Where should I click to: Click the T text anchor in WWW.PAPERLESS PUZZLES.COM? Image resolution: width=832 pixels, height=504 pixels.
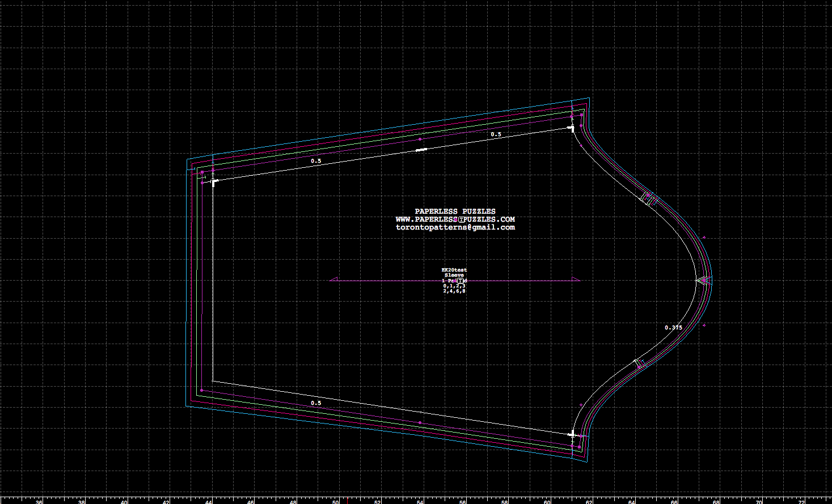pos(462,219)
